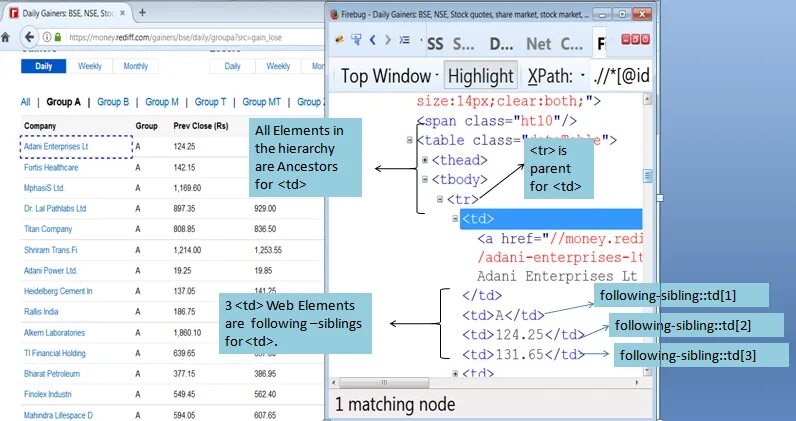
Task: Click the Group B link
Action: 113,102
